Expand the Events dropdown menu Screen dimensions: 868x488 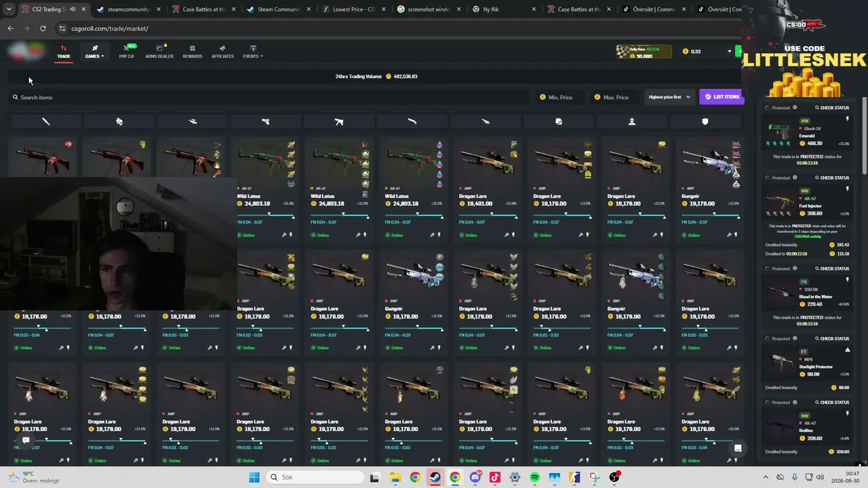(x=252, y=52)
